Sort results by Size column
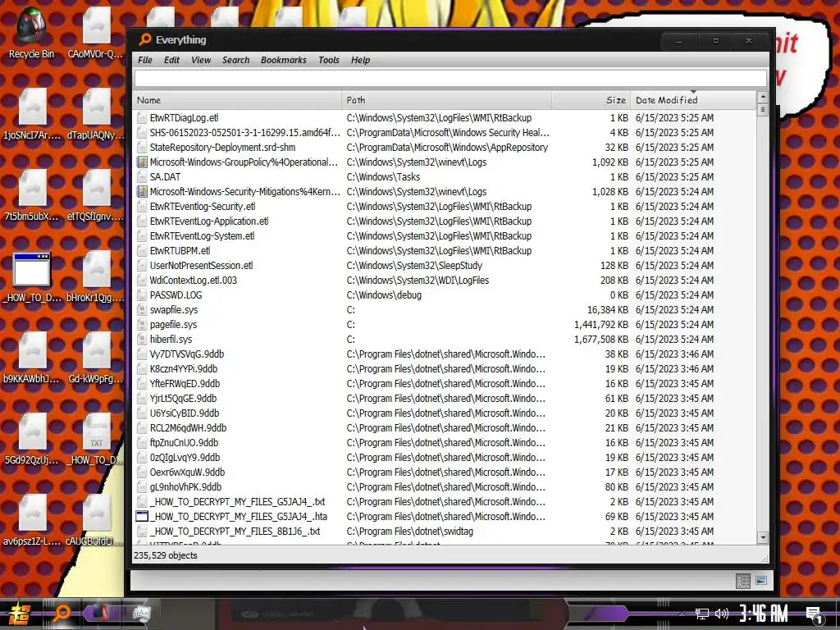The width and height of the screenshot is (840, 630). coord(591,100)
